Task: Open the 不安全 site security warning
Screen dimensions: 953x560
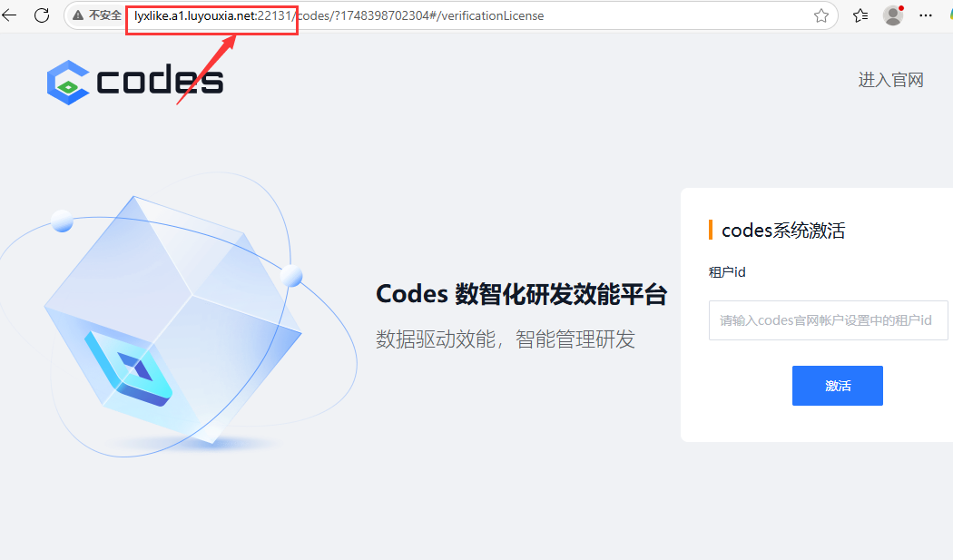Action: (x=97, y=15)
